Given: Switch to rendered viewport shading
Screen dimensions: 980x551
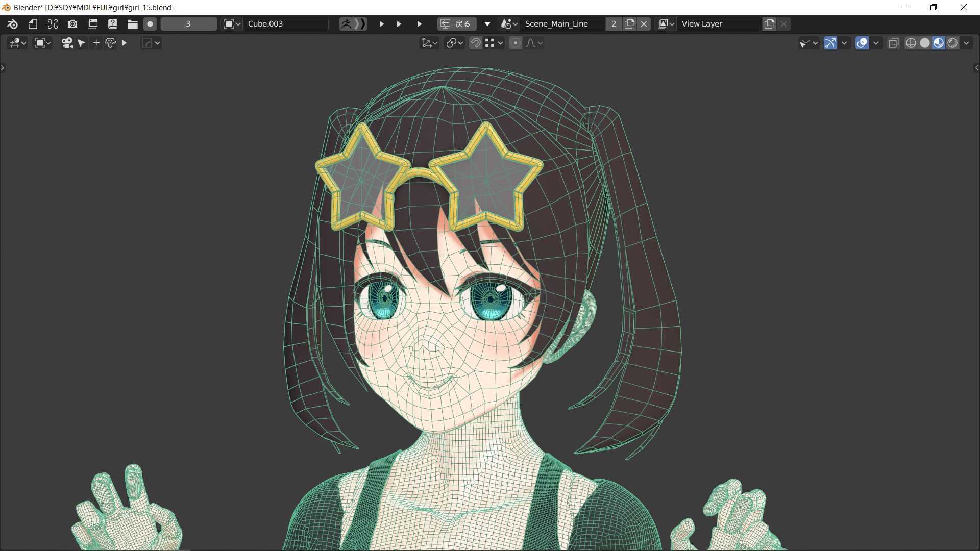Looking at the screenshot, I should pos(952,43).
